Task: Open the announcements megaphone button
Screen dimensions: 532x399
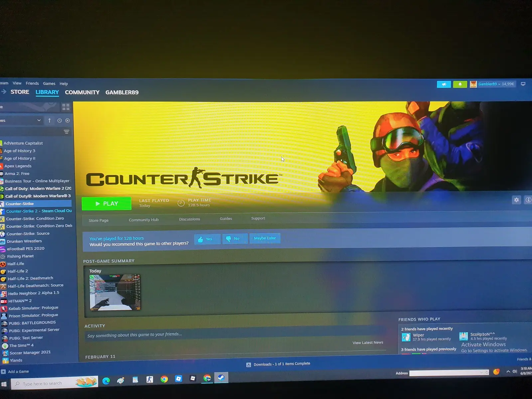Action: 444,84
